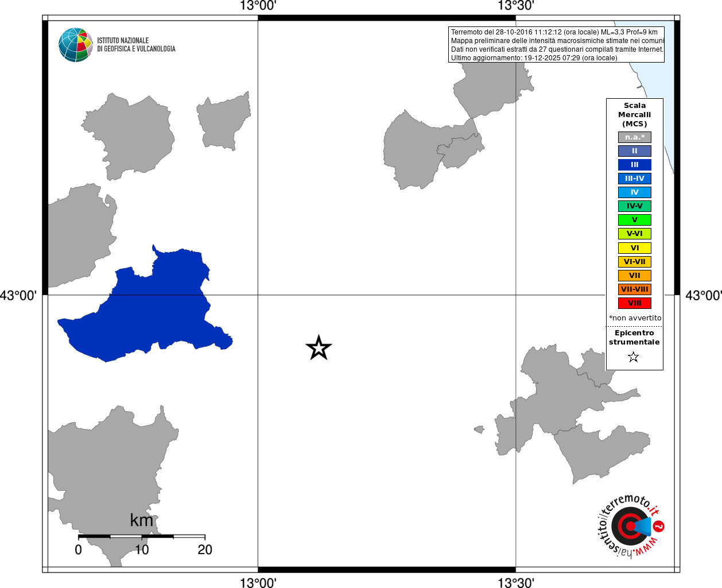This screenshot has width=722, height=588.
Task: Click the scale bar '20' value
Action: [205, 550]
